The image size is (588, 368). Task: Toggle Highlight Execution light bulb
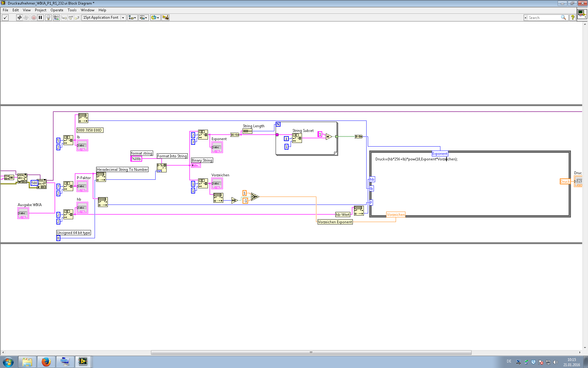(x=48, y=17)
